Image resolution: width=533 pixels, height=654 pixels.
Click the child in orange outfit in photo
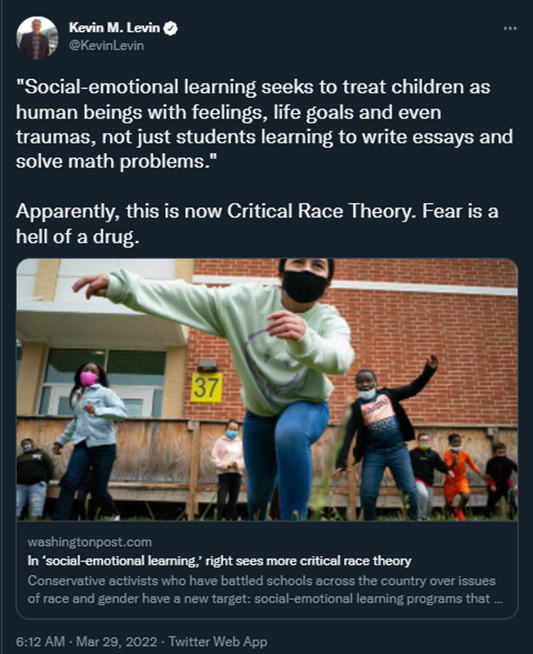click(x=460, y=476)
